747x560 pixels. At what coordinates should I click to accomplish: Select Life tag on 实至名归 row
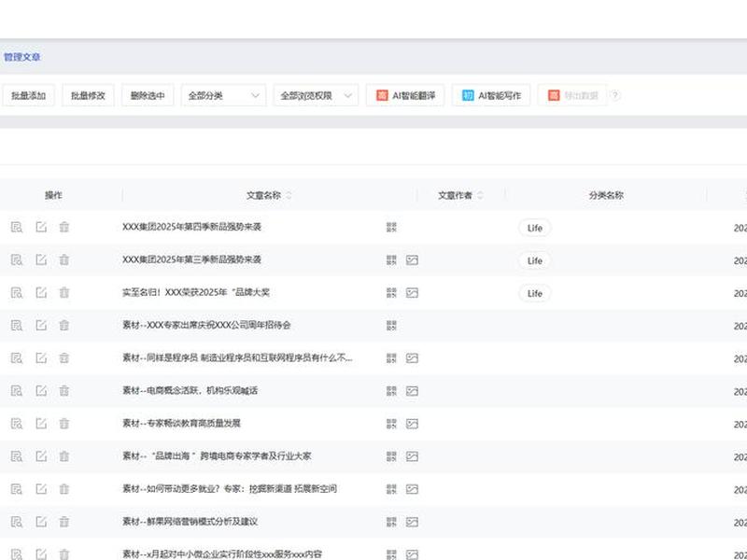click(x=534, y=293)
